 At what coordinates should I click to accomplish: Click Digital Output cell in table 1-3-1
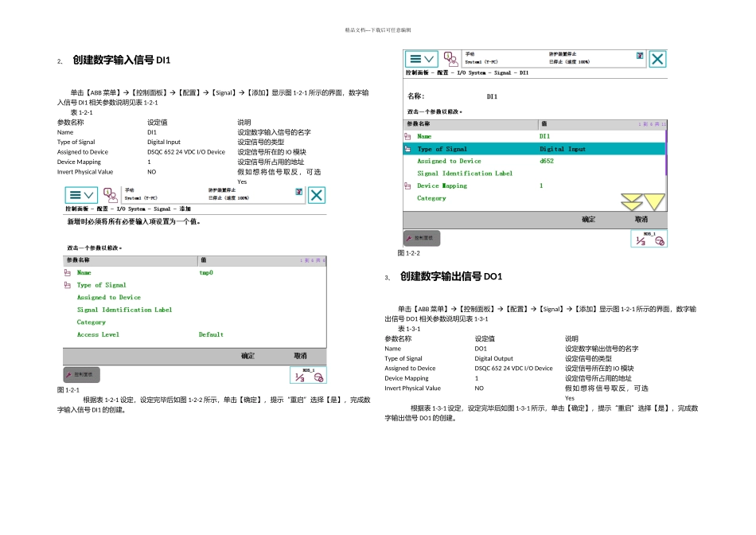493,358
